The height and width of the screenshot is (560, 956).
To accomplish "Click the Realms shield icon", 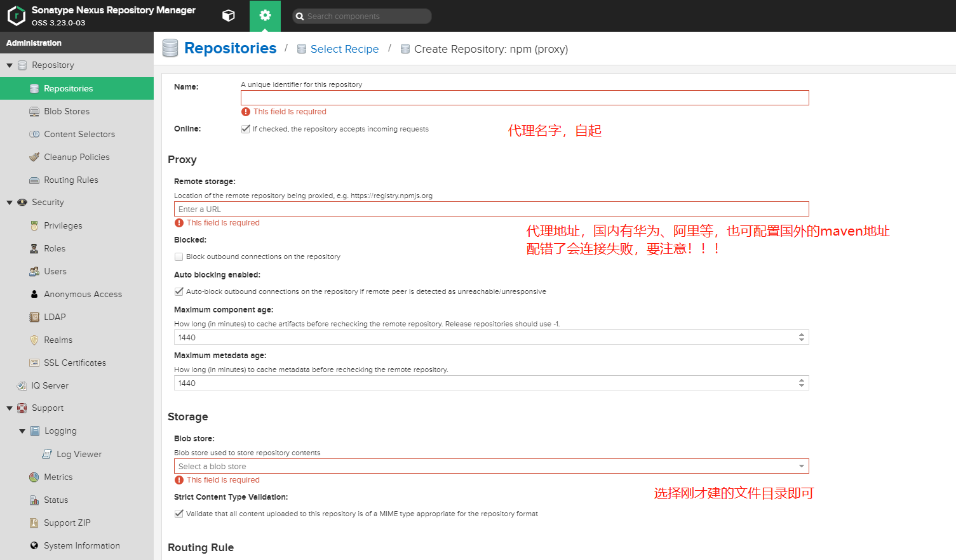I will tap(34, 340).
